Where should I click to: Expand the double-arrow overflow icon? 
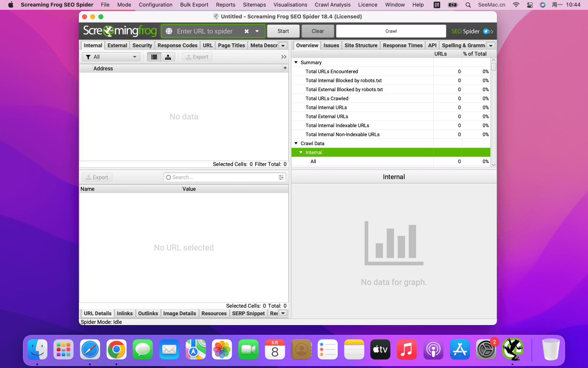pos(284,57)
